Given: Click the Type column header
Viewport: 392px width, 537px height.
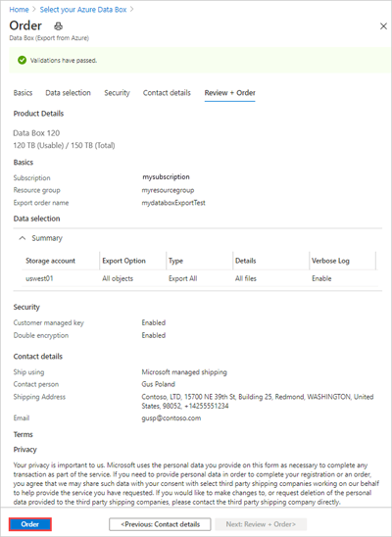Looking at the screenshot, I should tap(175, 261).
